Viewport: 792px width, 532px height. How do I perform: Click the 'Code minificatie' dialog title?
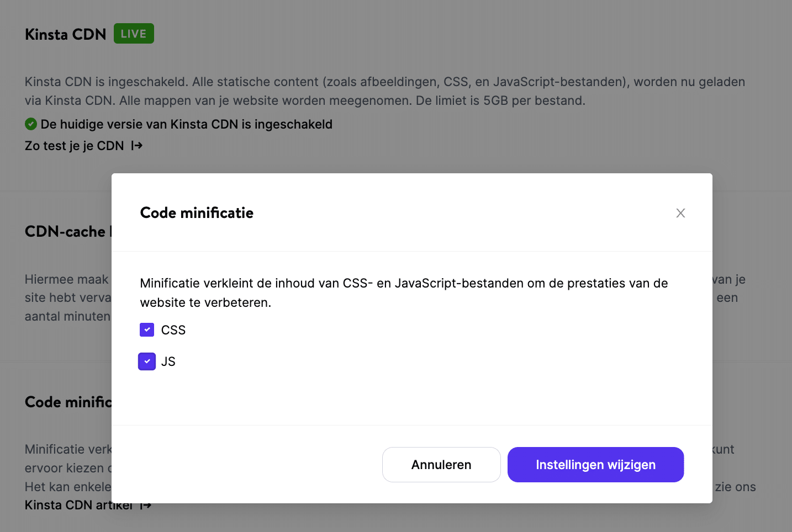tap(197, 212)
